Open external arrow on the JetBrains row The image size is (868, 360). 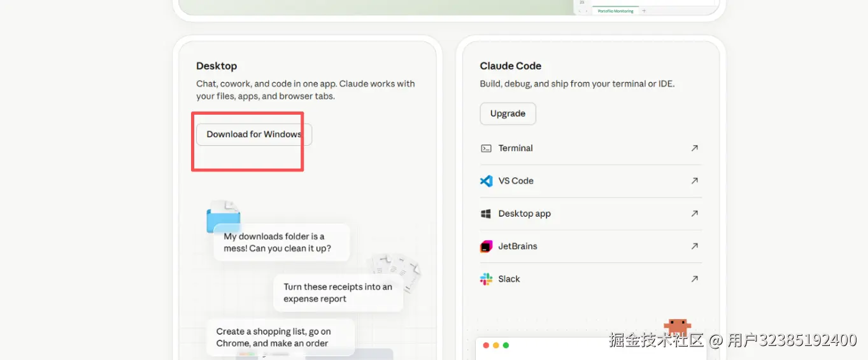(694, 246)
